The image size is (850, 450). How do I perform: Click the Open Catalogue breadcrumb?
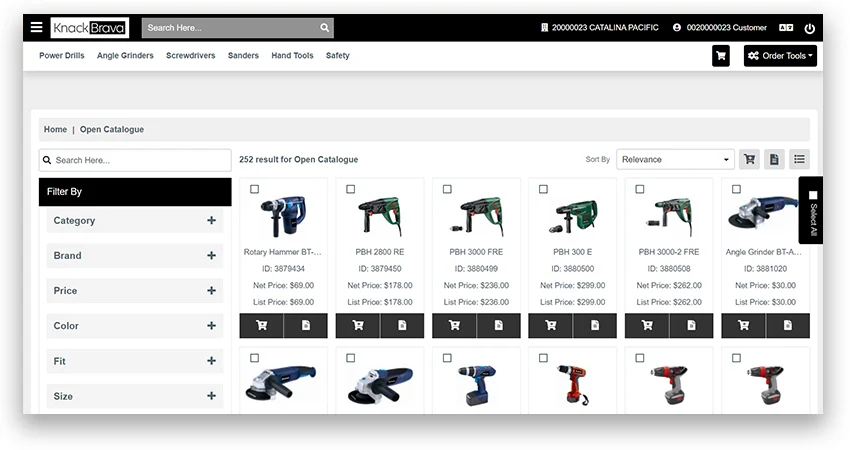(x=112, y=130)
